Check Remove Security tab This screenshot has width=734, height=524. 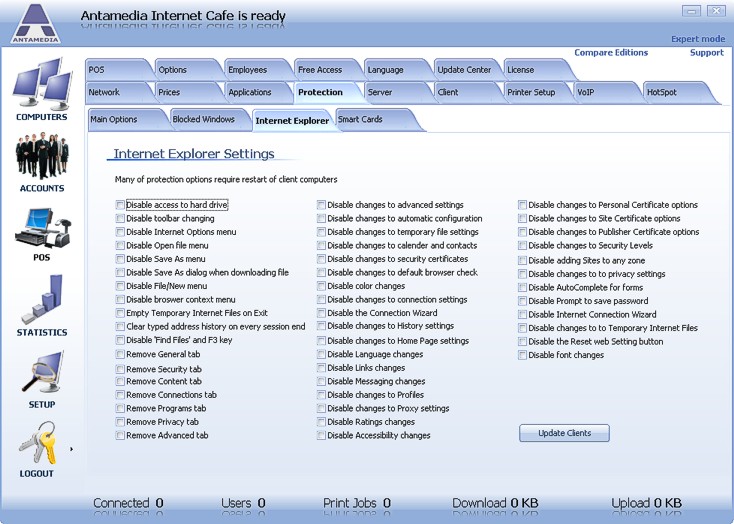coord(120,369)
